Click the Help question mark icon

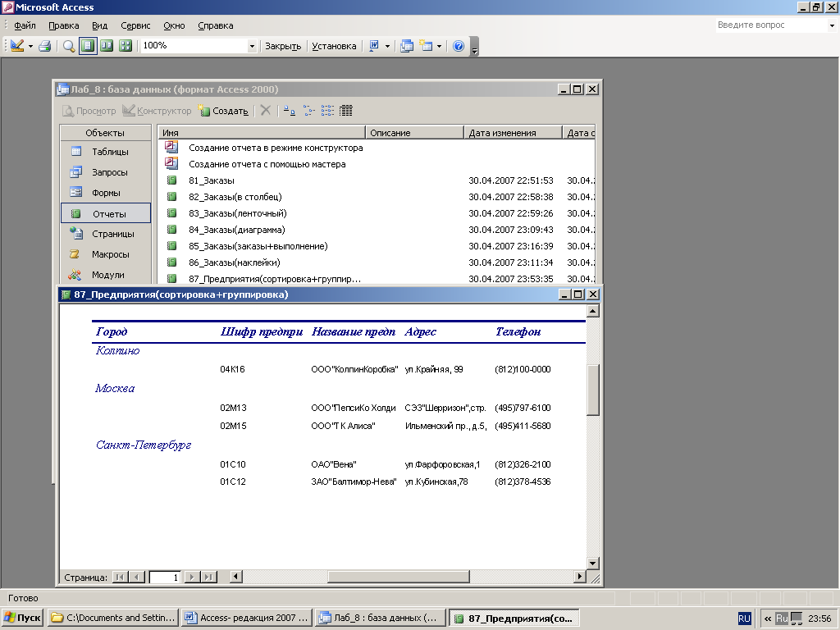click(459, 46)
